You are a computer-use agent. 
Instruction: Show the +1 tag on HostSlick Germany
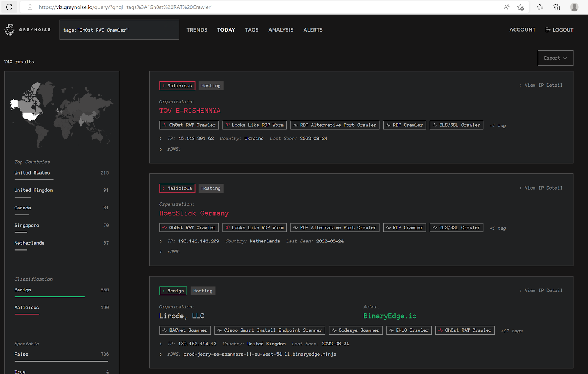pyautogui.click(x=498, y=228)
